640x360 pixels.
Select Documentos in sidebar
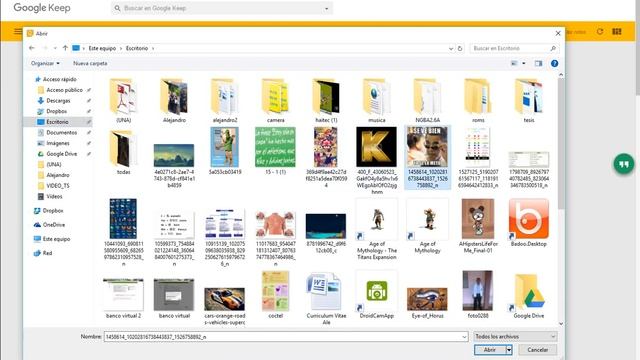(x=61, y=132)
